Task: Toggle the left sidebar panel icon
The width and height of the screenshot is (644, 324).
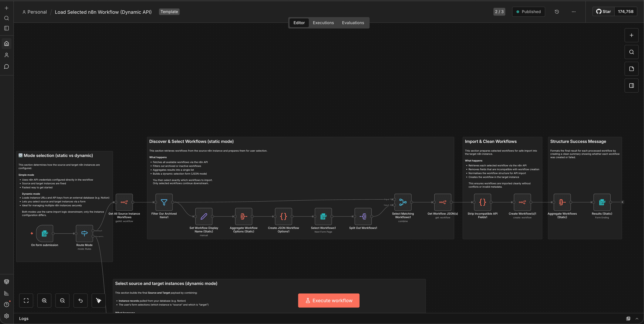Action: click(x=7, y=28)
